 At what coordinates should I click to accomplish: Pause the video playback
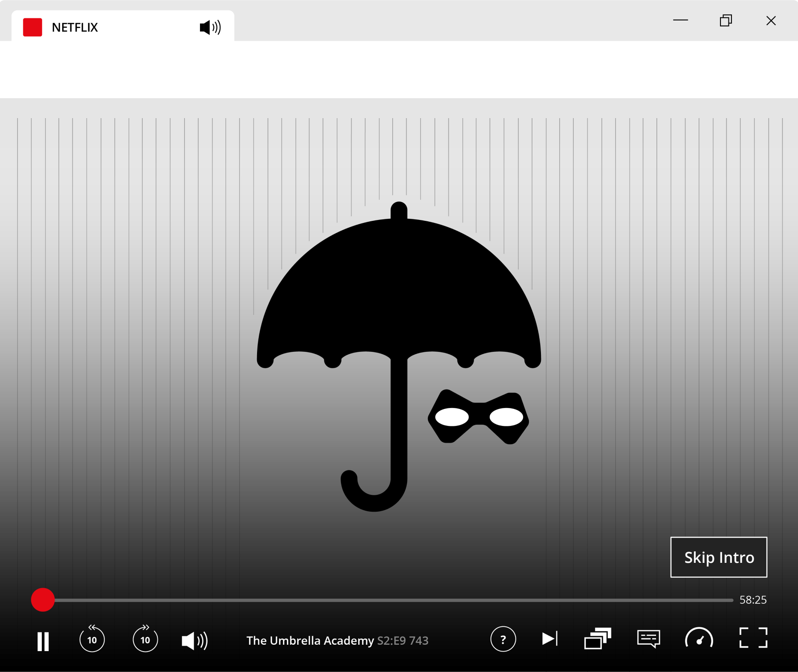pyautogui.click(x=43, y=641)
